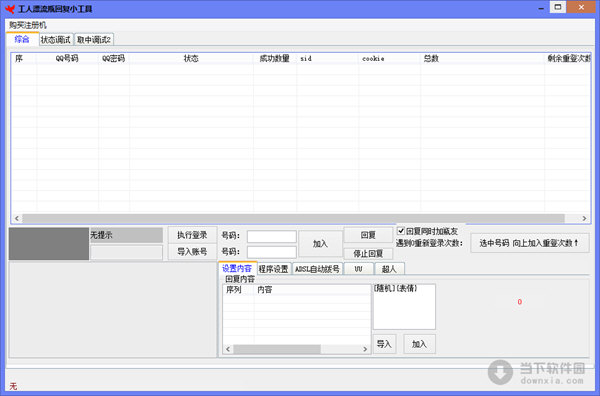Click the 遇到0重新登录次数 label
The width and height of the screenshot is (600, 396).
point(429,243)
